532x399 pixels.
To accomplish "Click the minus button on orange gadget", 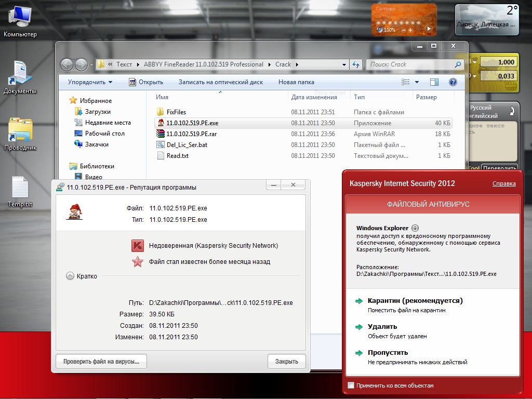I will [x=403, y=30].
